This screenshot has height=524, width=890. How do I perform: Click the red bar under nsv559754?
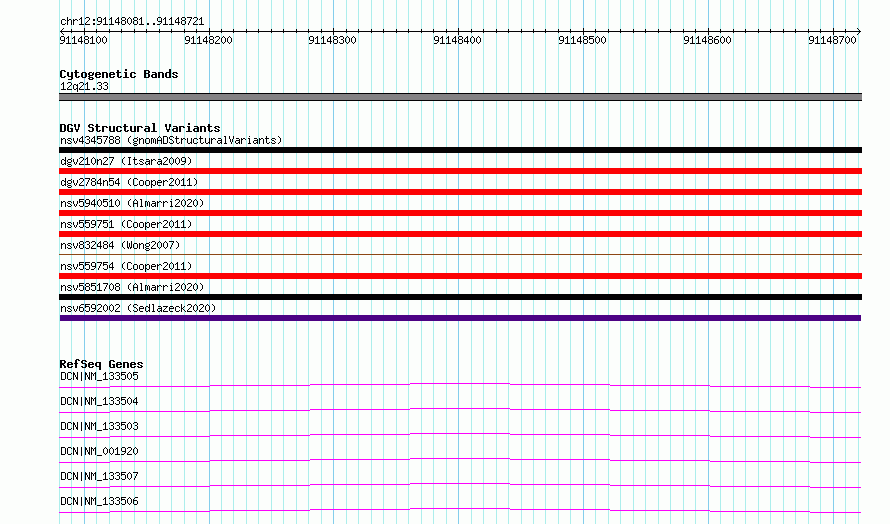pos(460,276)
